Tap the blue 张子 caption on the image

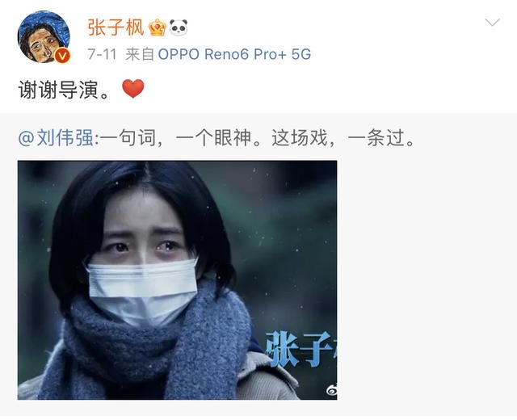click(301, 349)
